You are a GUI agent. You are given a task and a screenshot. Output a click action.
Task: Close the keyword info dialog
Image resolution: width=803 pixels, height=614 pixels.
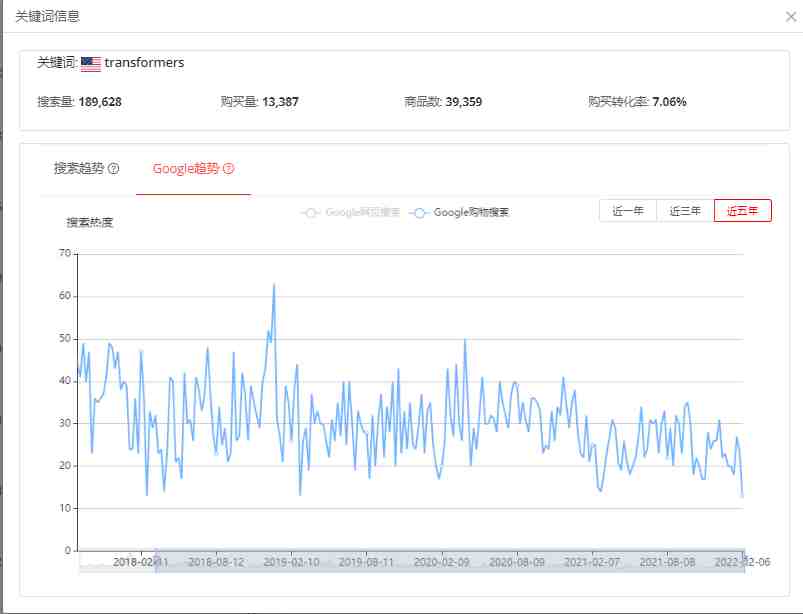(791, 17)
